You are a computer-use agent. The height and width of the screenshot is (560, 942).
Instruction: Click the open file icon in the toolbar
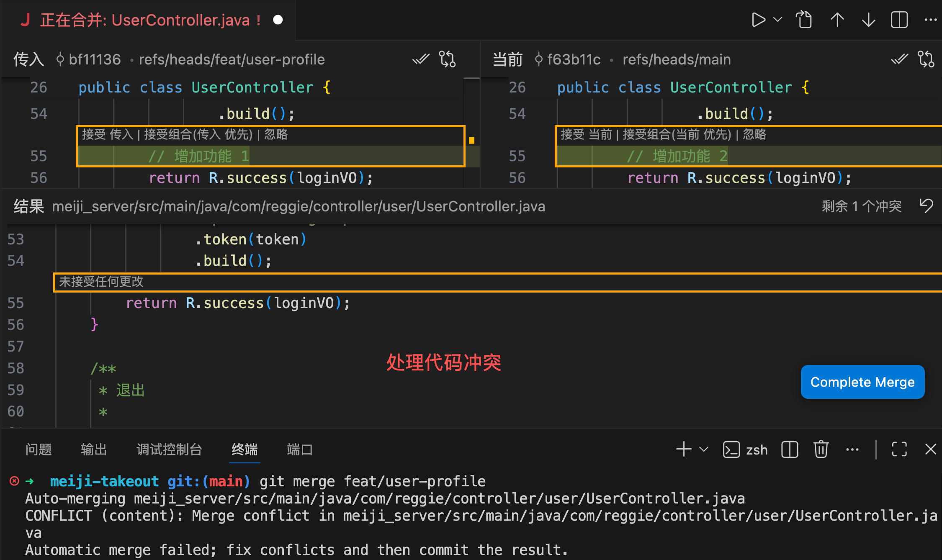point(804,20)
